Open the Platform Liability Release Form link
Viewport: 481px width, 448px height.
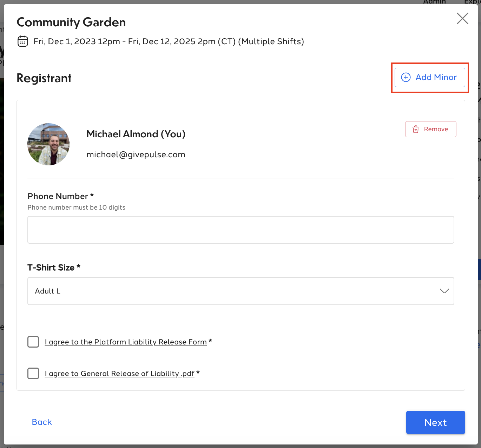click(126, 342)
